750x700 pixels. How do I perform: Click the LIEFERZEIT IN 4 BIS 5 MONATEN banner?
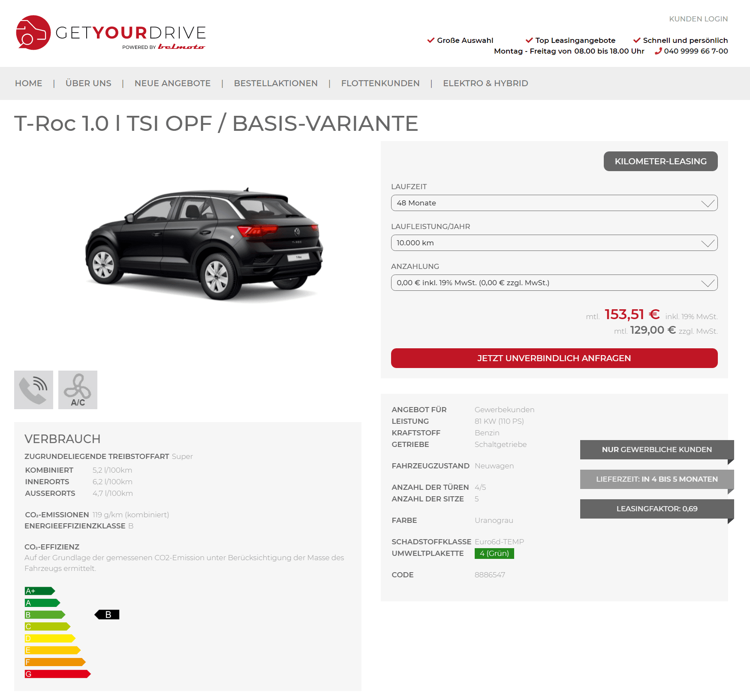point(657,479)
